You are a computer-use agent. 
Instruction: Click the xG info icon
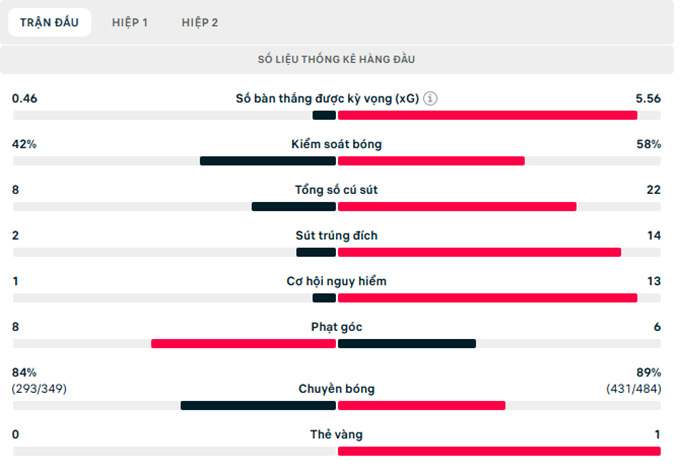(x=430, y=99)
